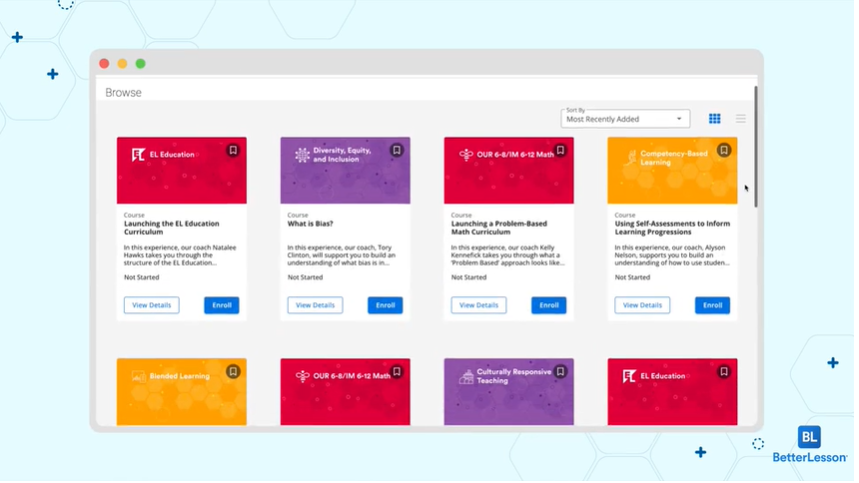Bookmark the What is Bias? course
This screenshot has height=483, width=859.
coord(398,151)
